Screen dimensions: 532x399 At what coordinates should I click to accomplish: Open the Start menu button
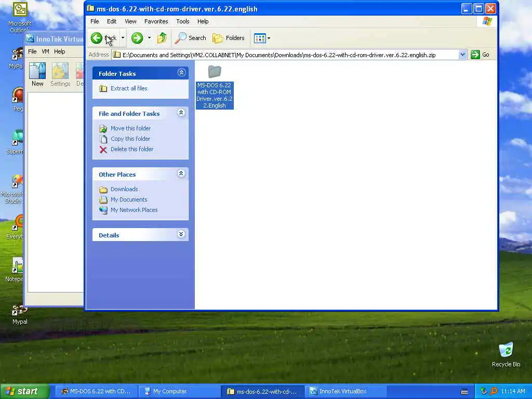(24, 392)
